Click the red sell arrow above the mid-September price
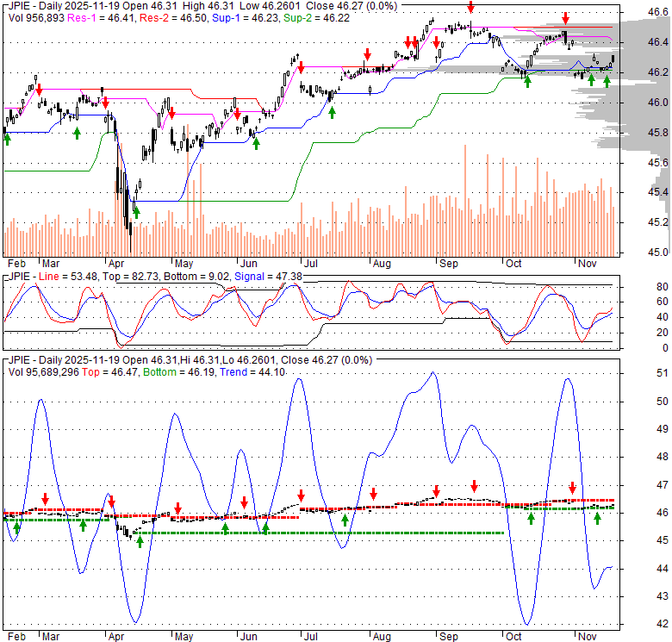Viewport: 672px width, 642px height. 470,7
